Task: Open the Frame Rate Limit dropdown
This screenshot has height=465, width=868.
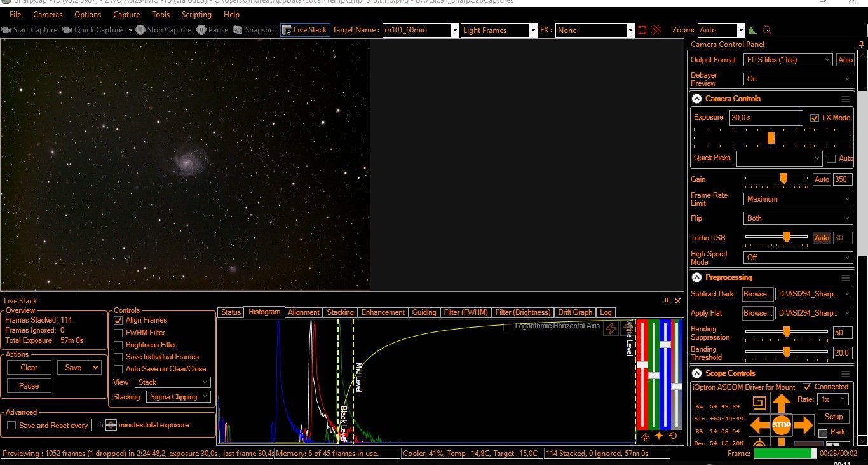Action: (x=798, y=199)
